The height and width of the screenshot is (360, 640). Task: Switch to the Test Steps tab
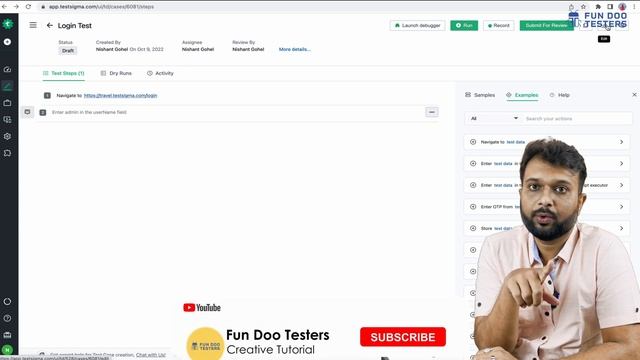coord(64,73)
